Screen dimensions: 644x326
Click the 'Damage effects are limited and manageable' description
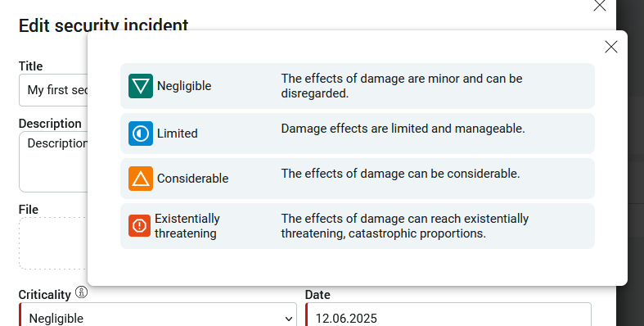[403, 129]
